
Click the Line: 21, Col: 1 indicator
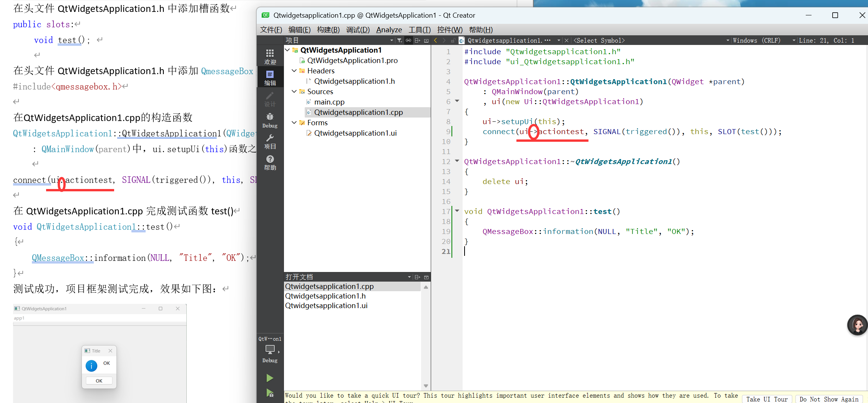click(827, 40)
